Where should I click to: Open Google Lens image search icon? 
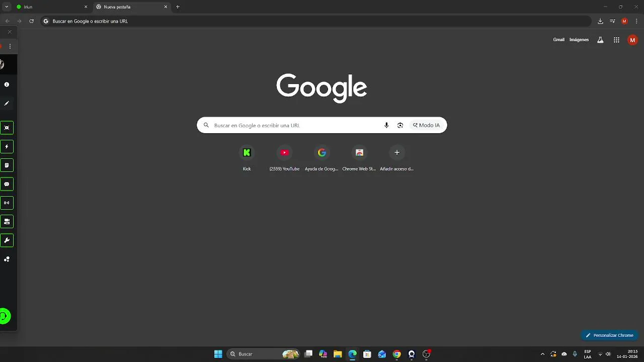pyautogui.click(x=400, y=125)
